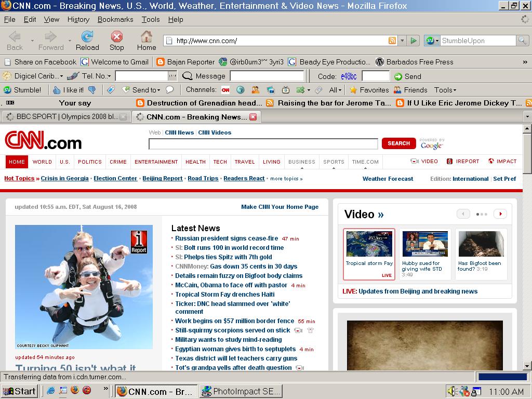Open the WORLD navigation tab
Viewport: 532px width, 399px height.
(42, 162)
